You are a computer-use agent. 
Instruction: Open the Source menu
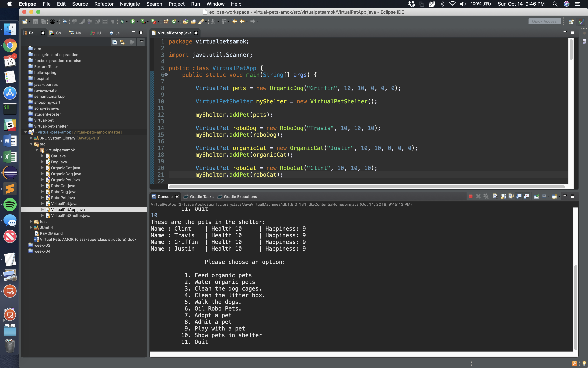click(80, 4)
